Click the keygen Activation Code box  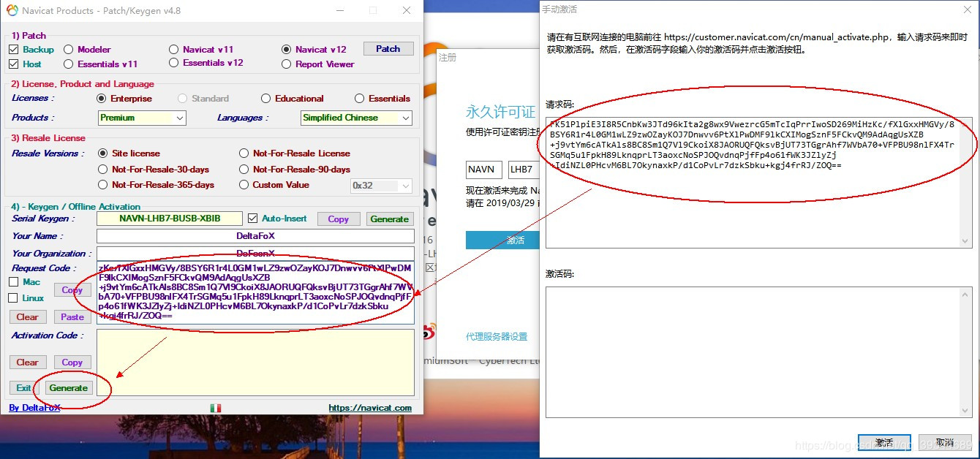pos(255,363)
